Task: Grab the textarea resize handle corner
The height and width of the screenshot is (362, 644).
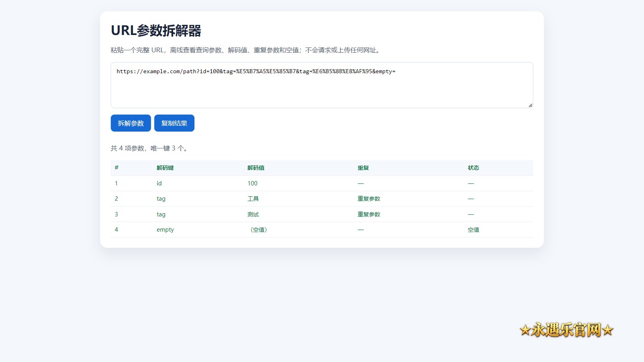Action: point(530,105)
